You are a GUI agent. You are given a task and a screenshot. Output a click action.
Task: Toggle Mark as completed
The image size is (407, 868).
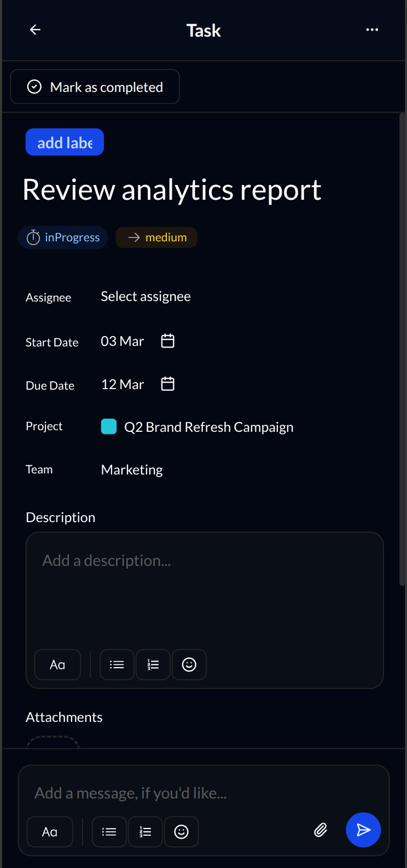click(x=95, y=86)
